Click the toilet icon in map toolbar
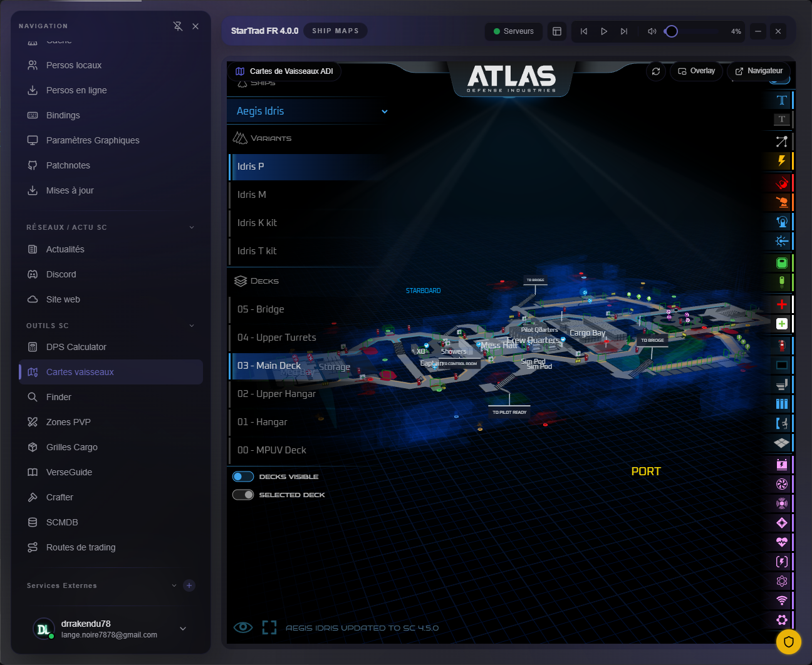 click(x=781, y=384)
